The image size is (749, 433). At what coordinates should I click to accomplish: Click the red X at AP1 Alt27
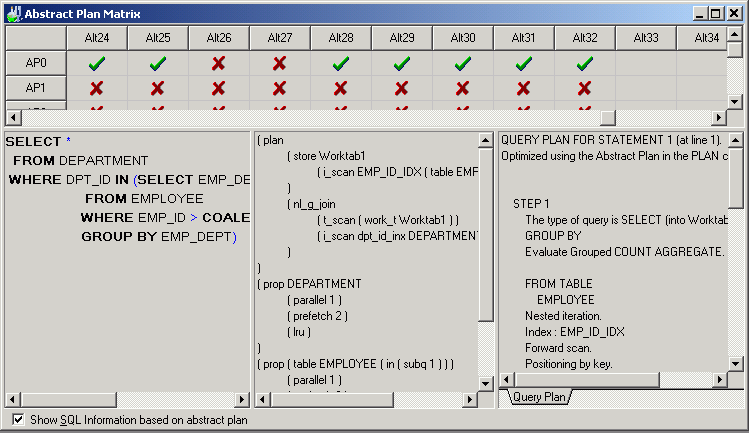tap(279, 88)
